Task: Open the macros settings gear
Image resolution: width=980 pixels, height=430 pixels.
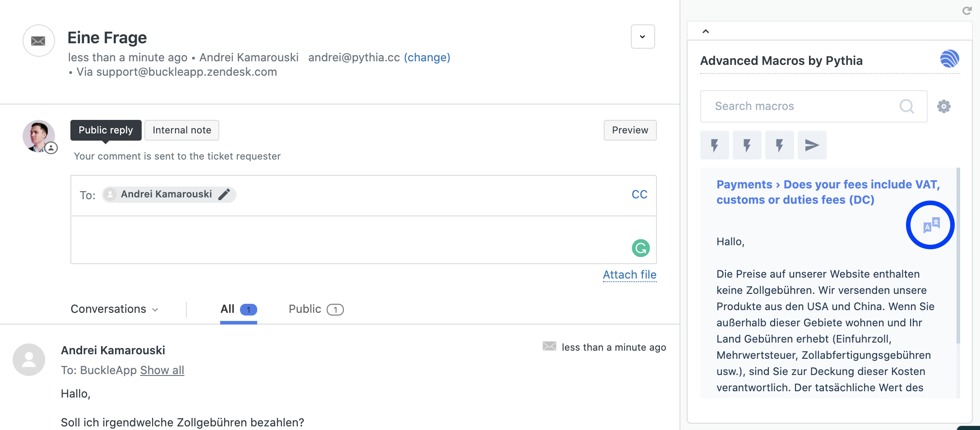Action: [943, 106]
